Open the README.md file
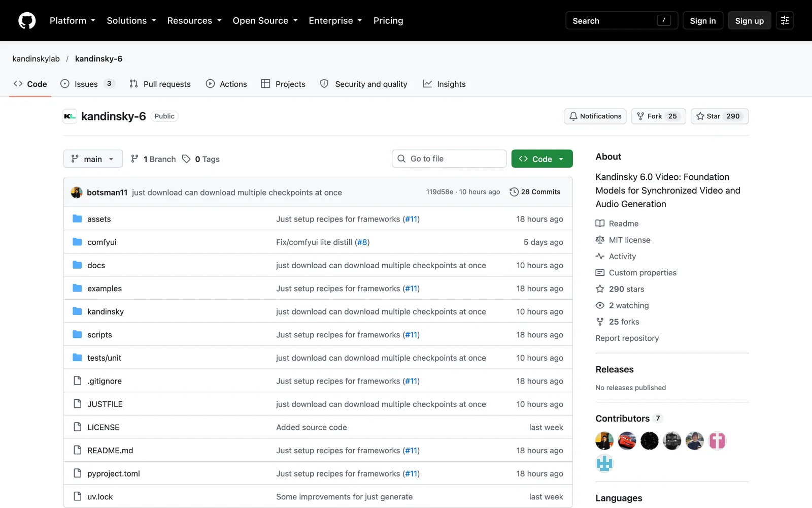812x508 pixels. click(110, 451)
